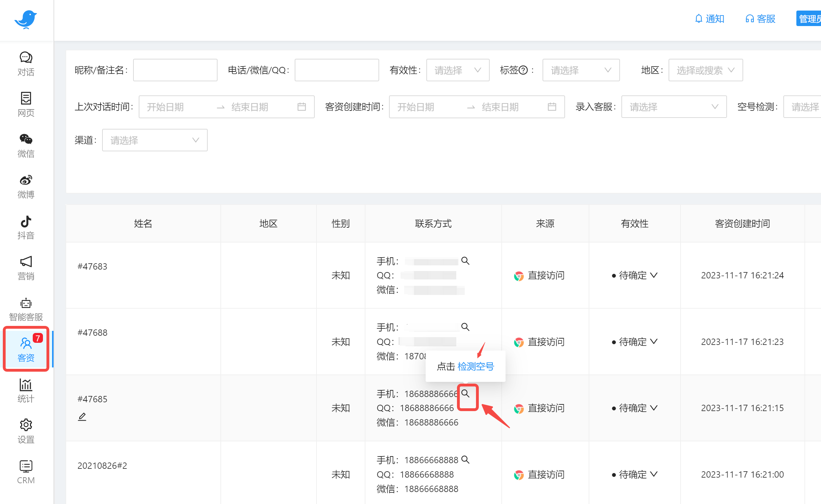This screenshot has width=821, height=504.
Task: Expand 待确定 status for #47683 row
Action: pos(634,275)
